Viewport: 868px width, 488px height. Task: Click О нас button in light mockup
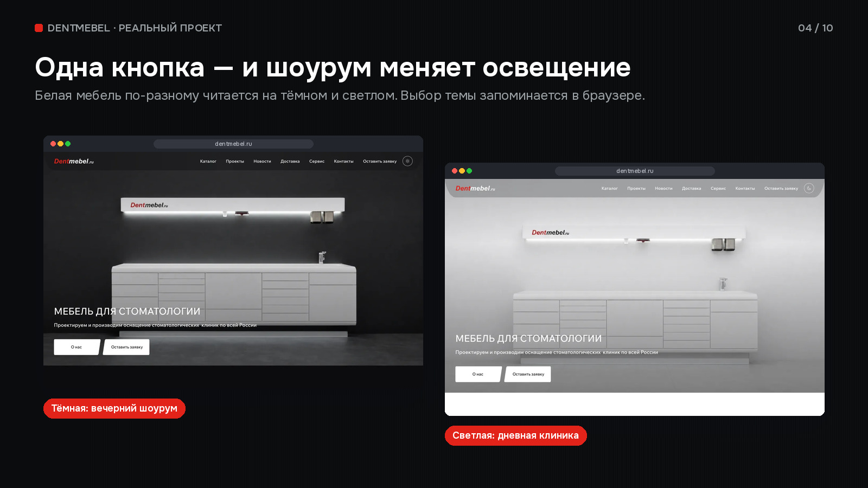478,374
